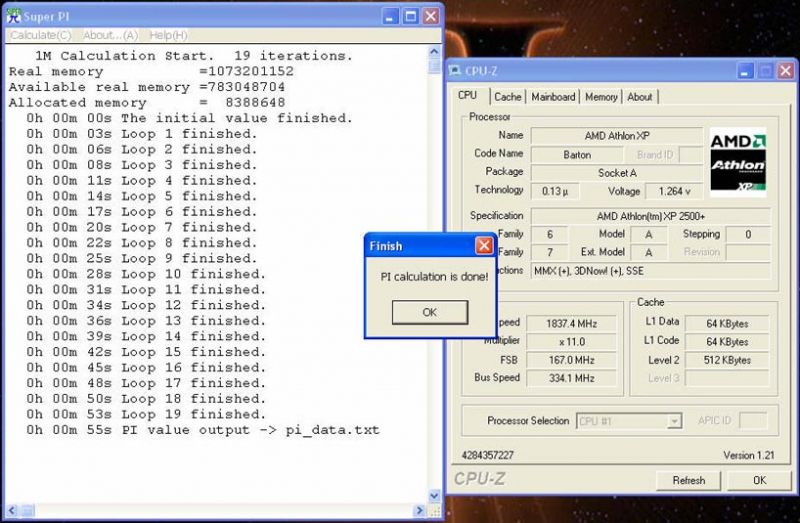Open the Processor Selection dropdown

[674, 421]
